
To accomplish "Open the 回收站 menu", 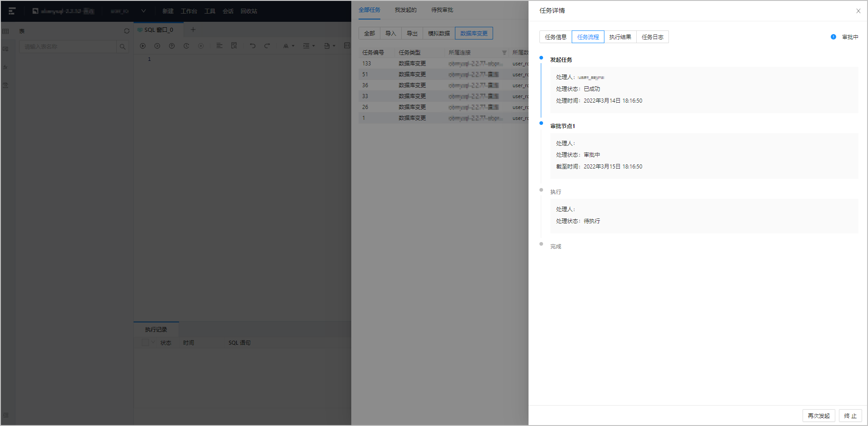I will [249, 11].
